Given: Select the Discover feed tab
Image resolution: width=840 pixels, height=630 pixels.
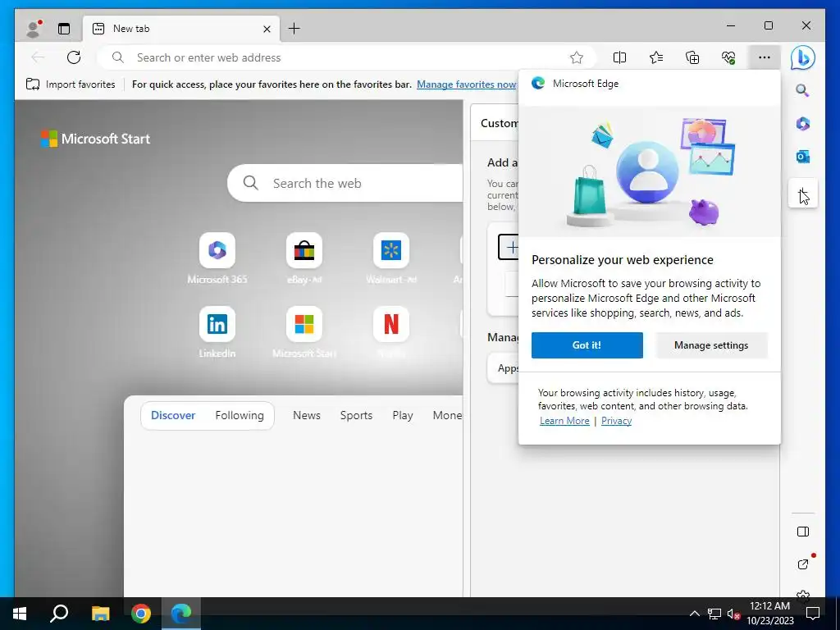Looking at the screenshot, I should click(173, 415).
